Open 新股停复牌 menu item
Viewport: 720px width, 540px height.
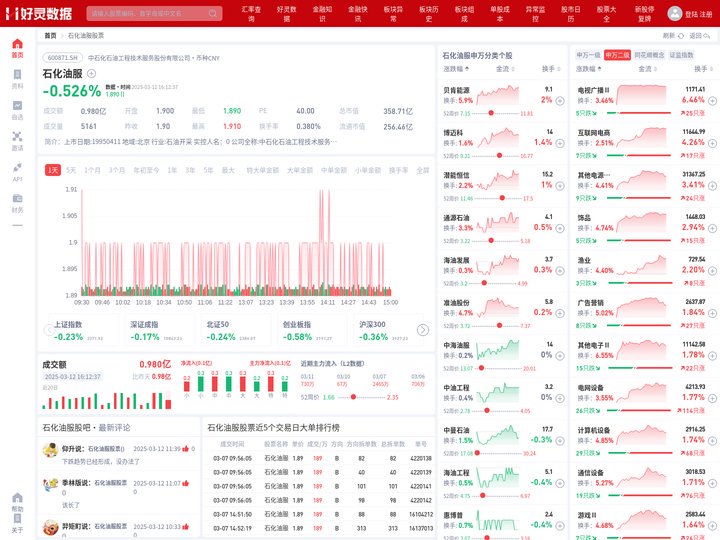coord(644,14)
